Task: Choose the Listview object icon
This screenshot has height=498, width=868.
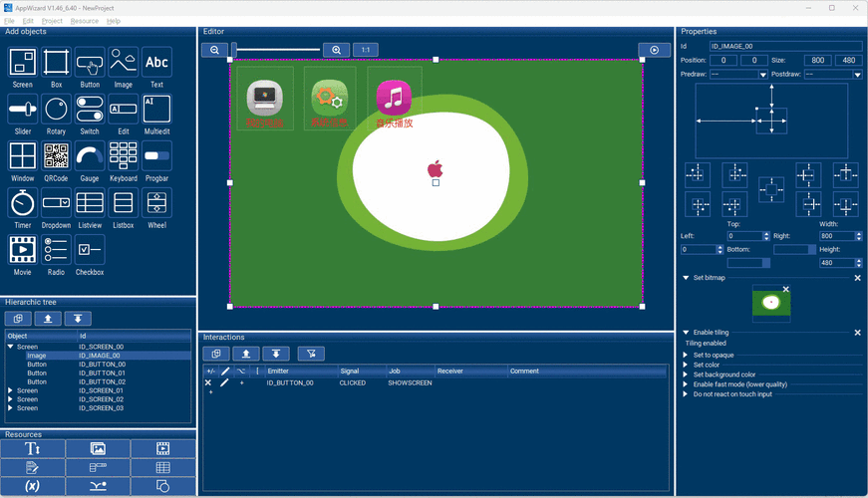Action: coord(90,202)
